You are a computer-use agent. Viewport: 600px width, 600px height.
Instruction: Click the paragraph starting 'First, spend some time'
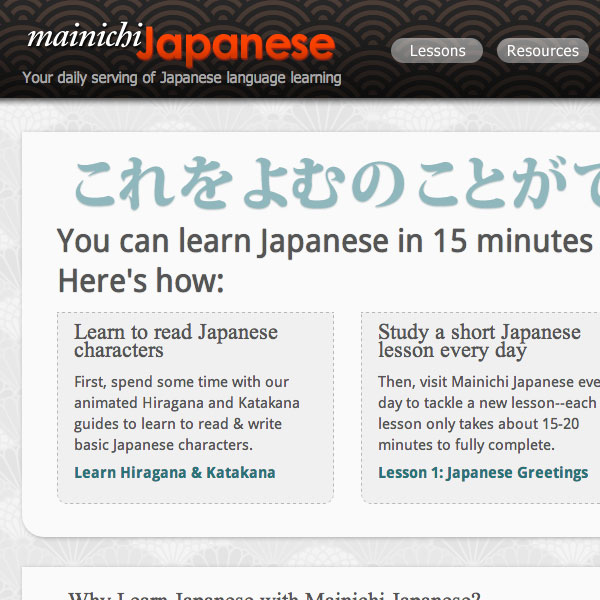pyautogui.click(x=187, y=413)
